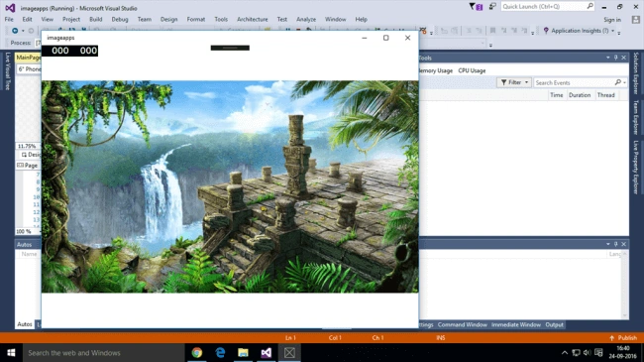Screen dimensions: 644x362
Task: Open the Application Insights dropdown arrow
Action: point(612,31)
